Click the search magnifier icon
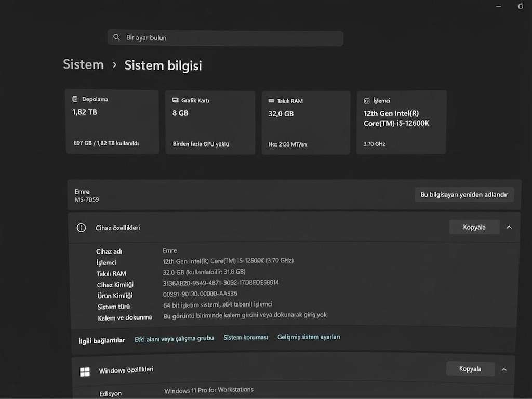The image size is (532, 399). tap(116, 37)
